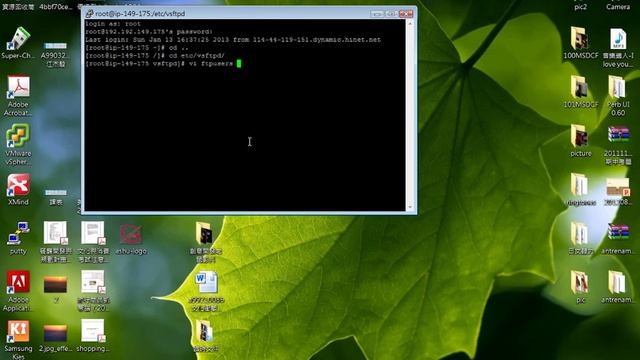Click the 'cd etc/vsftpd/' command line
This screenshot has height=360, width=640.
click(x=155, y=56)
